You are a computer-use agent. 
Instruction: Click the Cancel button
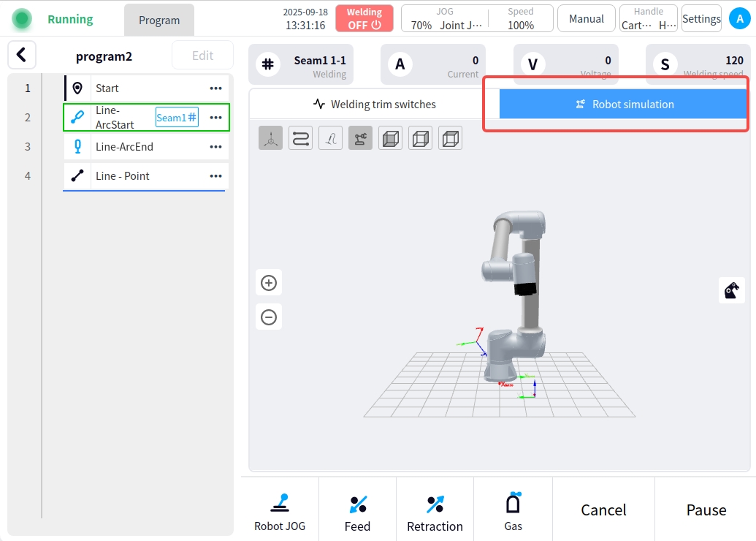click(x=603, y=510)
